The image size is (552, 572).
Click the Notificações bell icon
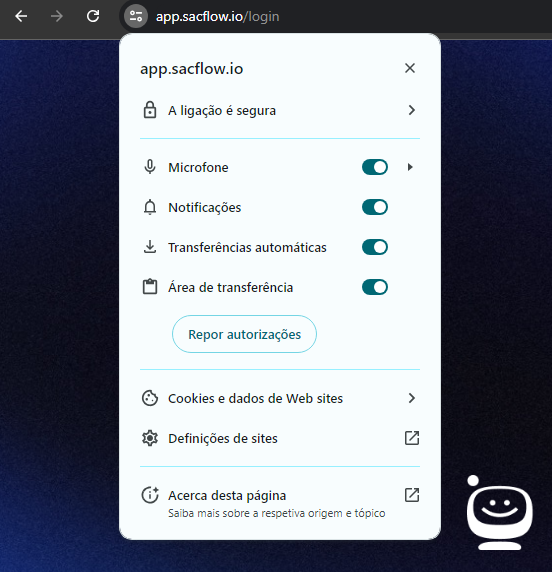click(150, 207)
